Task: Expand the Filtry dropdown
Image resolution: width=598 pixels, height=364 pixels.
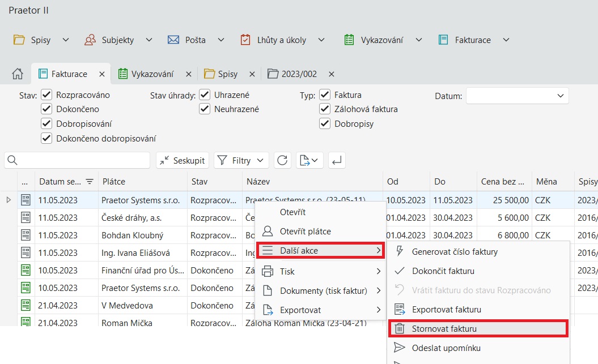Action: tap(241, 161)
